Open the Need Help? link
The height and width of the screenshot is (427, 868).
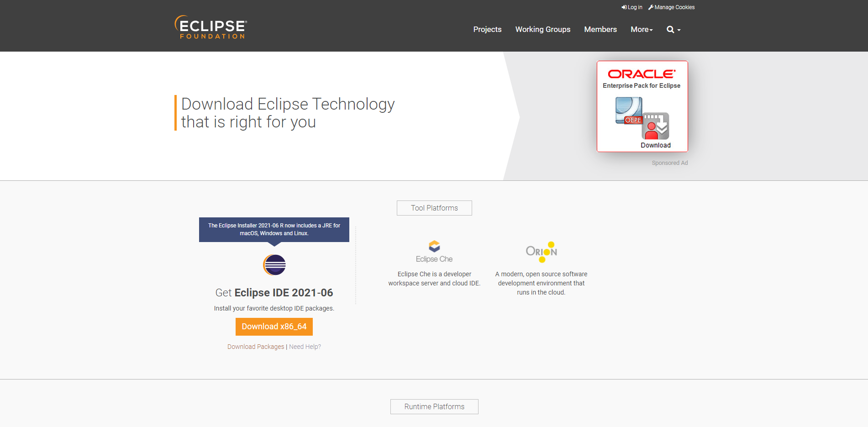click(305, 347)
